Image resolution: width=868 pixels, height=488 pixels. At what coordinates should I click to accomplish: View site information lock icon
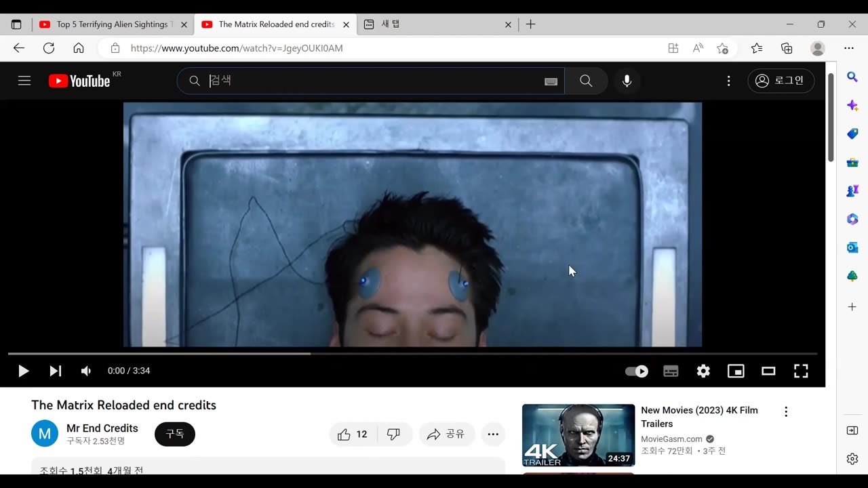click(115, 48)
